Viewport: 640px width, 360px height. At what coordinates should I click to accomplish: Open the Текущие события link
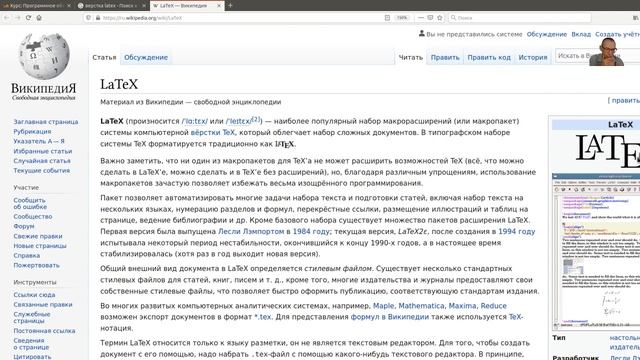[42, 171]
